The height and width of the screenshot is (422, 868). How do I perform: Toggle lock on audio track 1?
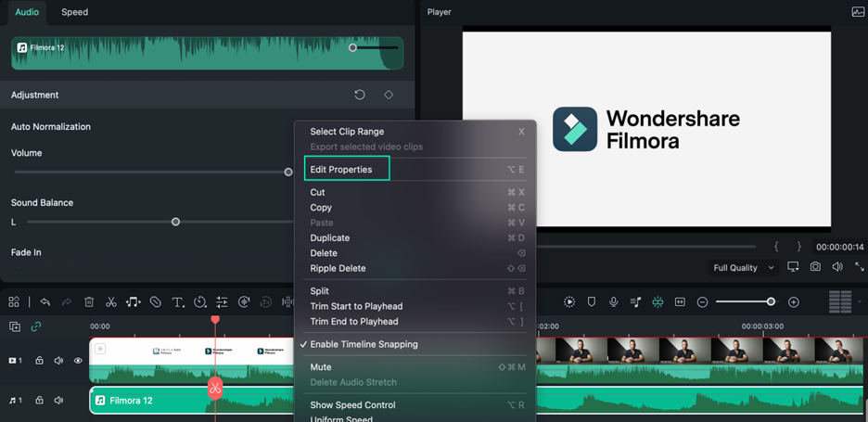pyautogui.click(x=39, y=400)
